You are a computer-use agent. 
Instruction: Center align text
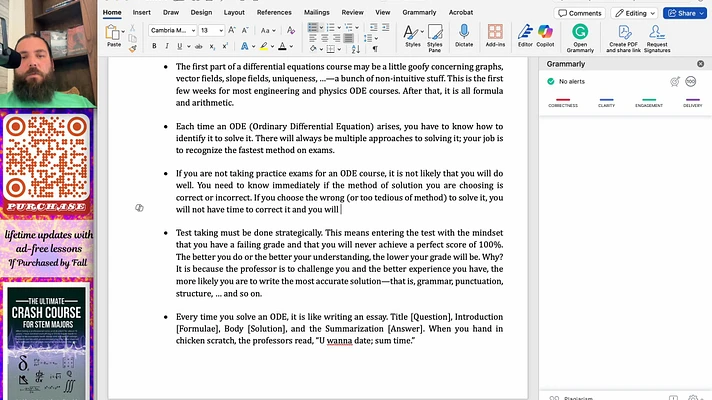point(324,39)
